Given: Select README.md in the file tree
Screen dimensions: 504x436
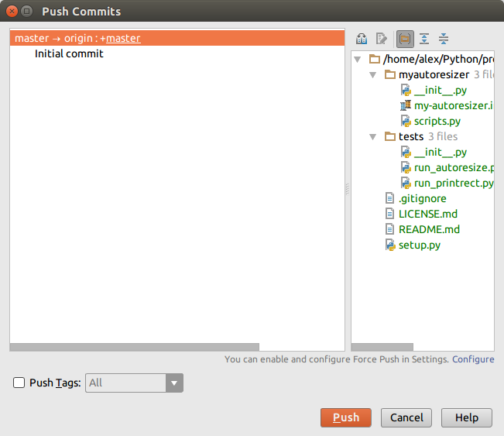Looking at the screenshot, I should pos(429,229).
